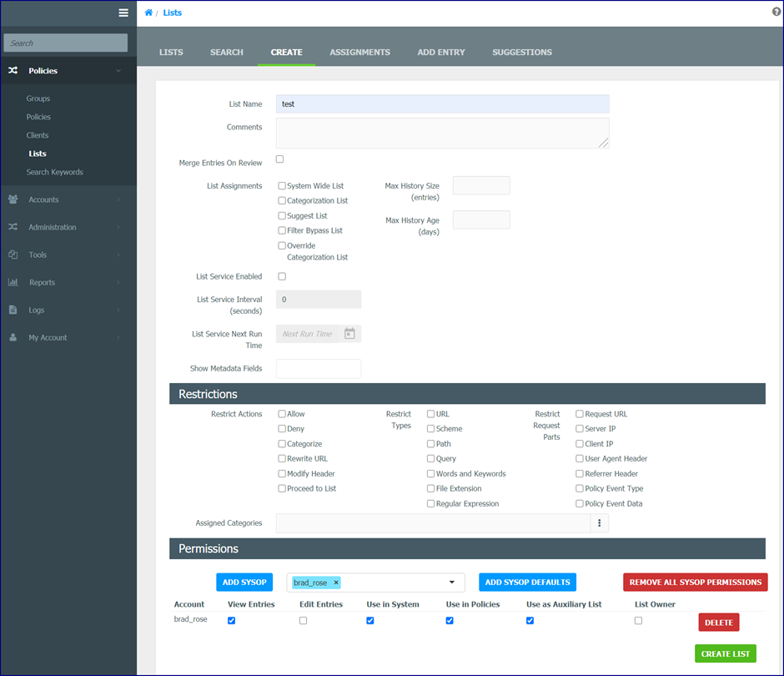Viewport: 784px width, 676px height.
Task: Open Groups in Policies submenu
Action: [38, 98]
